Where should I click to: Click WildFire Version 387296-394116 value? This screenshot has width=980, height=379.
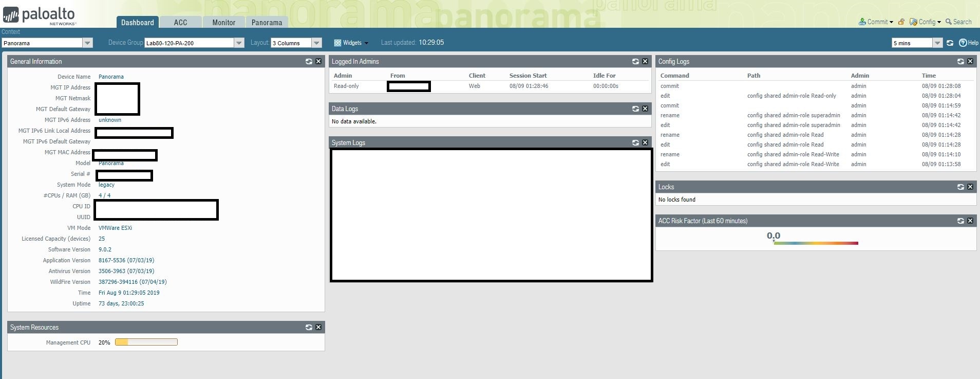(x=133, y=282)
